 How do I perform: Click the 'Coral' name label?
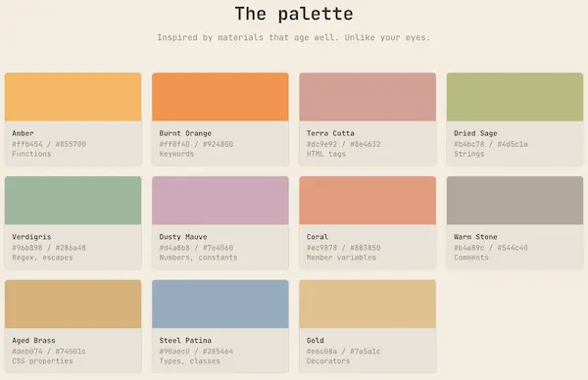(x=318, y=236)
